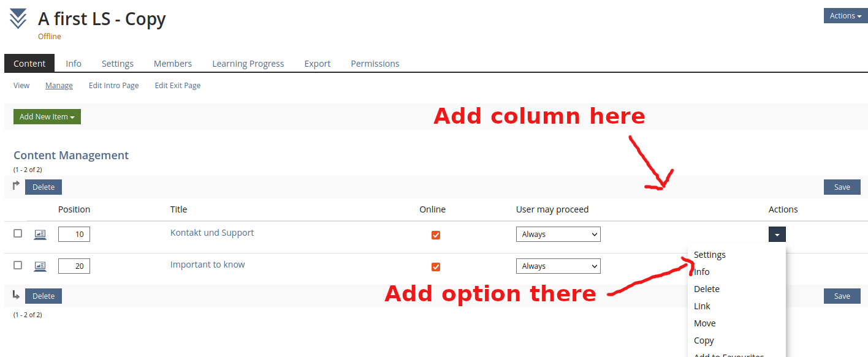Tick the row checkbox for Important to know
This screenshot has width=868, height=357.
tap(18, 265)
